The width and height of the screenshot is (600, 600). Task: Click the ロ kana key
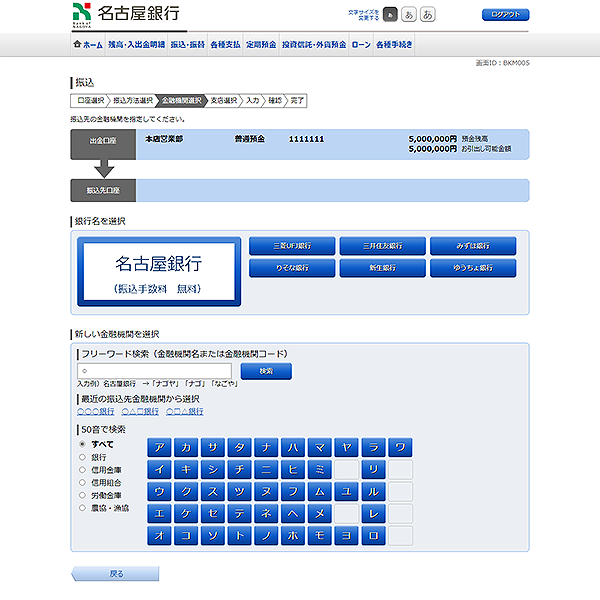[x=373, y=536]
